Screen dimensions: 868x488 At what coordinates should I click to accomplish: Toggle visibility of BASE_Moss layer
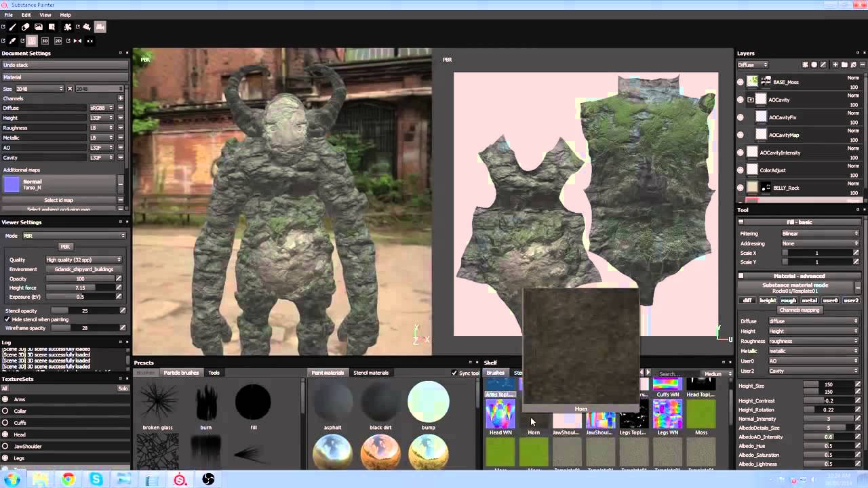(x=740, y=82)
